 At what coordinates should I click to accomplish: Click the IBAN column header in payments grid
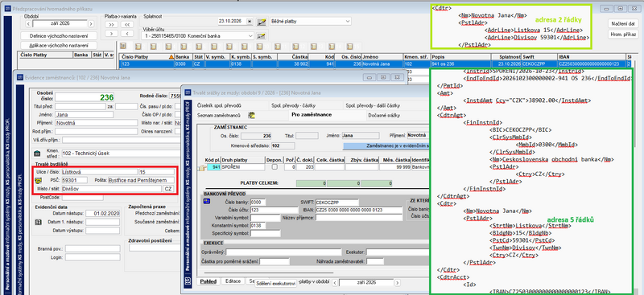tap(592, 57)
